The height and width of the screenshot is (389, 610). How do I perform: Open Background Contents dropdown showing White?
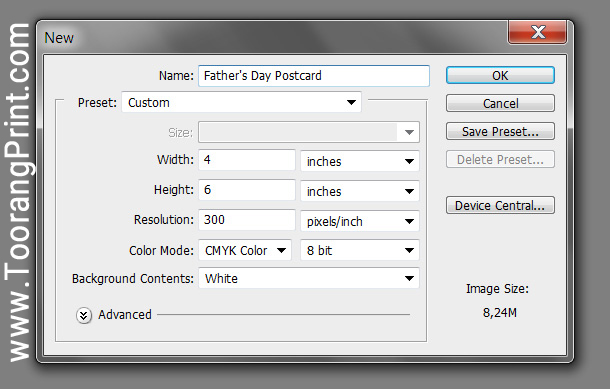[309, 278]
